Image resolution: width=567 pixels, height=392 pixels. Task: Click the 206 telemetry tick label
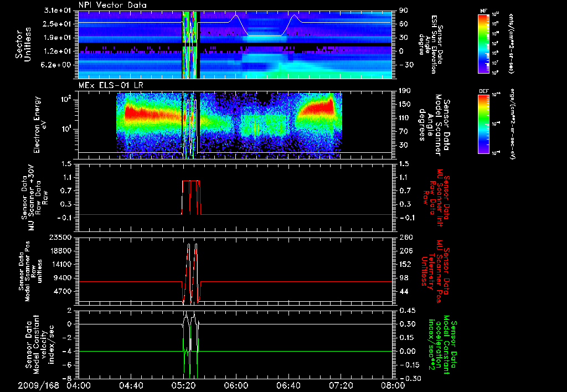pos(405,251)
